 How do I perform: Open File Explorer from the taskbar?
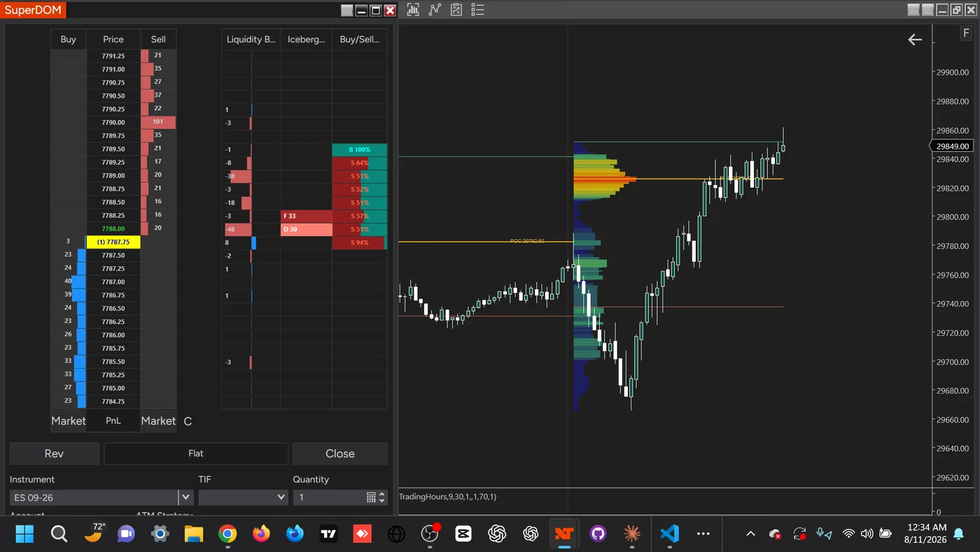tap(193, 534)
